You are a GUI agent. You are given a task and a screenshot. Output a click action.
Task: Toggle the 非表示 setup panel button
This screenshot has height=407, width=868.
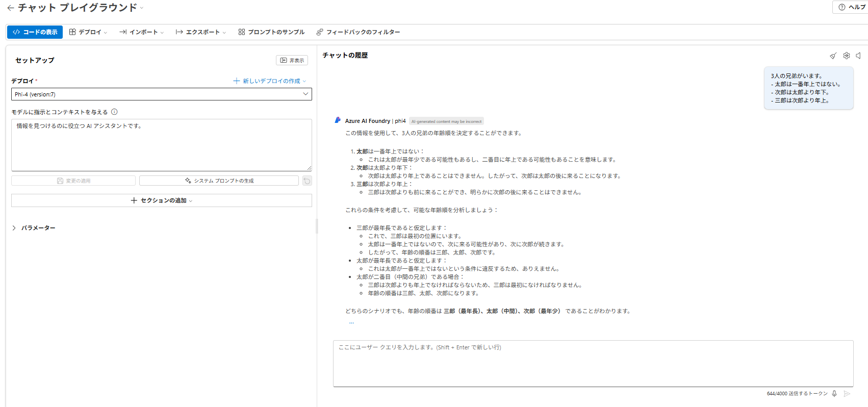(292, 60)
